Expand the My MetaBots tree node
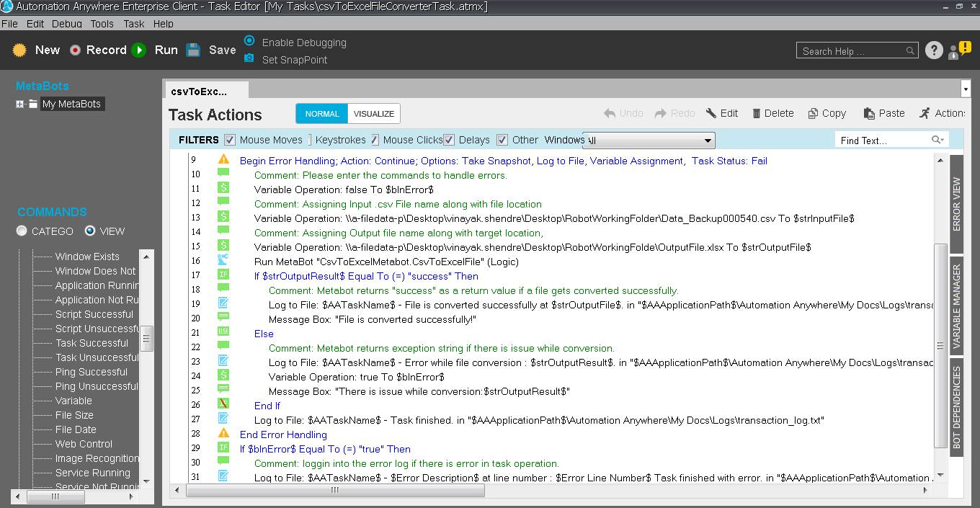Screen dimensions: 980x508 point(20,104)
